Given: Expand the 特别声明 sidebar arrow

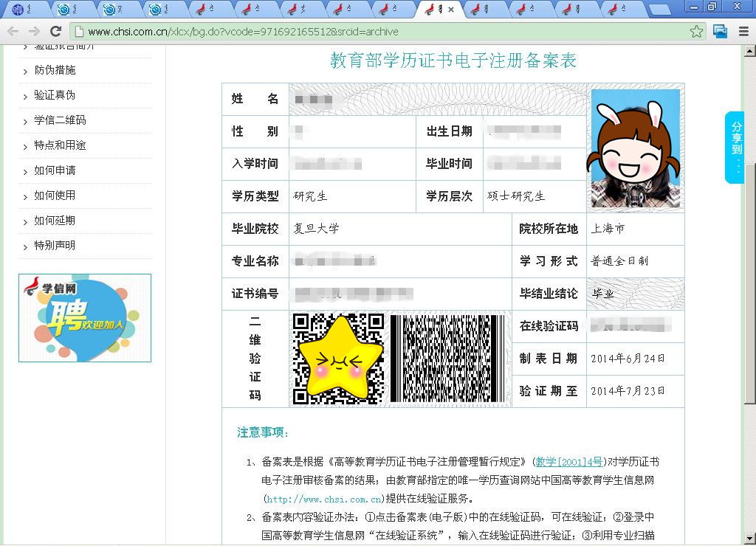Looking at the screenshot, I should point(25,246).
